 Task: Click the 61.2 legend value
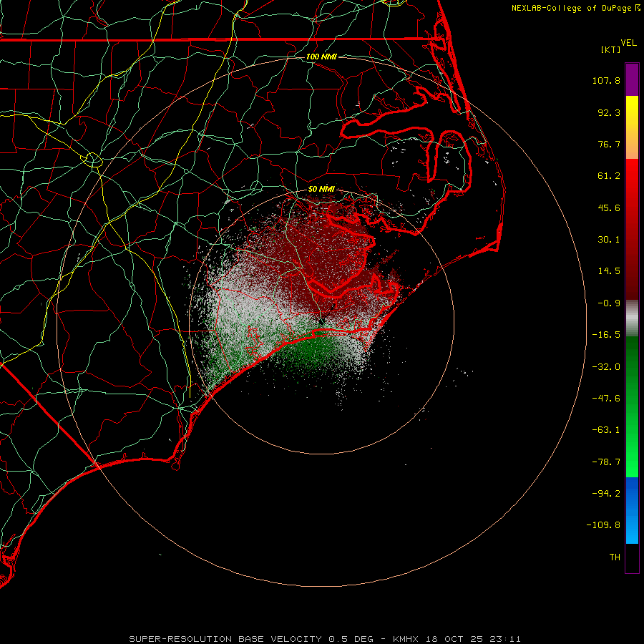point(609,176)
